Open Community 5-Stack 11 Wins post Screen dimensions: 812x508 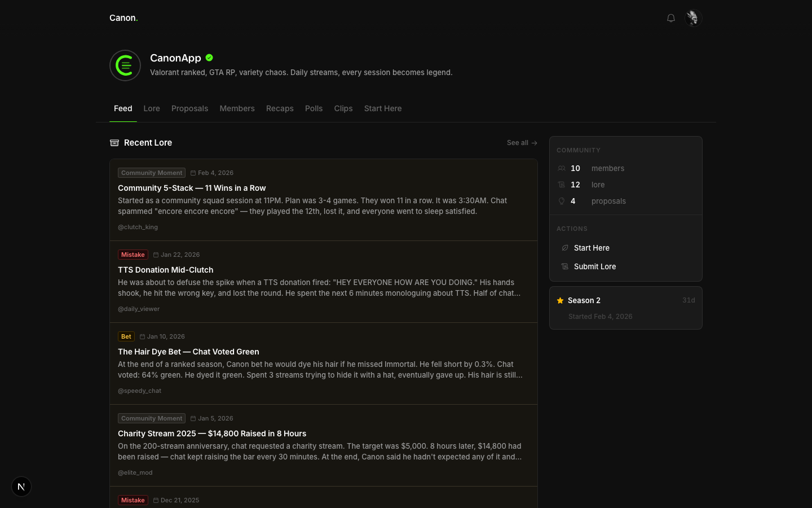point(192,188)
